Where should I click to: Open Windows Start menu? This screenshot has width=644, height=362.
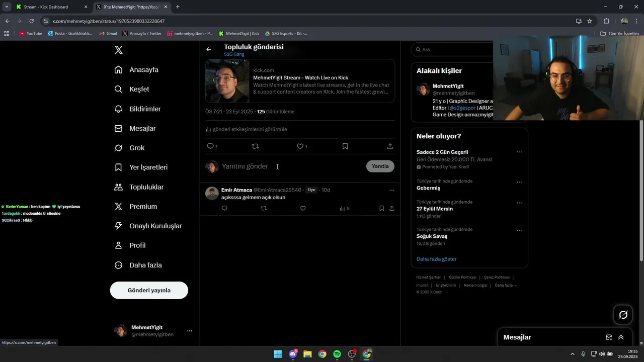(x=278, y=354)
